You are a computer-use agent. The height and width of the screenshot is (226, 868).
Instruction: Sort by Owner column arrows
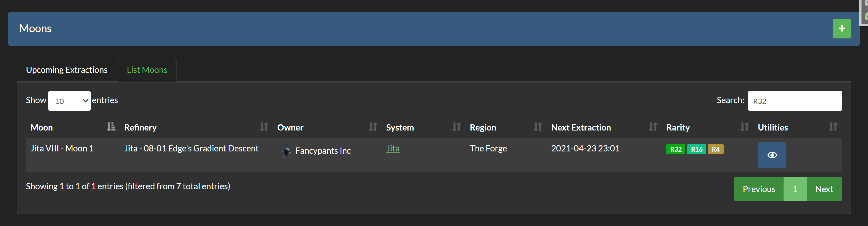(373, 127)
